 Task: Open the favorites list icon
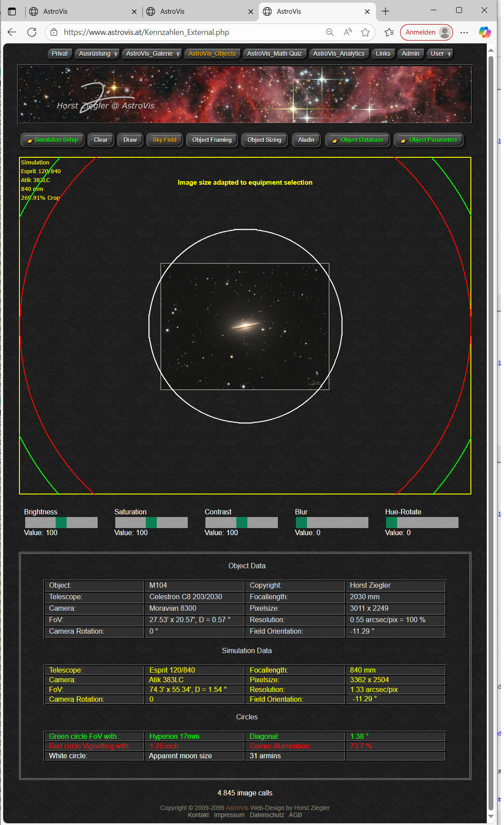click(389, 32)
